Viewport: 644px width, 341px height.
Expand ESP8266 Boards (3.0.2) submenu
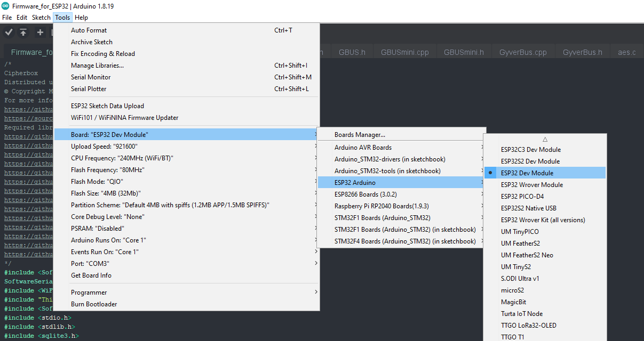click(402, 194)
